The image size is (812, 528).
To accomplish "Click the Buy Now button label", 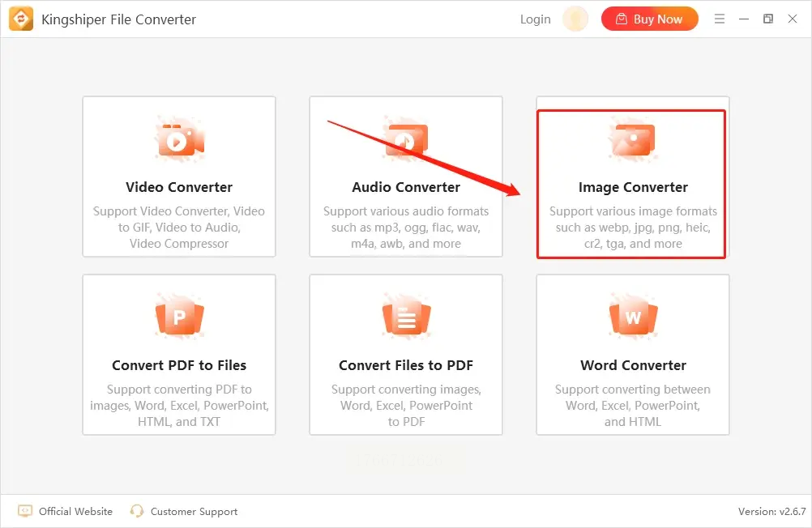I will click(658, 19).
